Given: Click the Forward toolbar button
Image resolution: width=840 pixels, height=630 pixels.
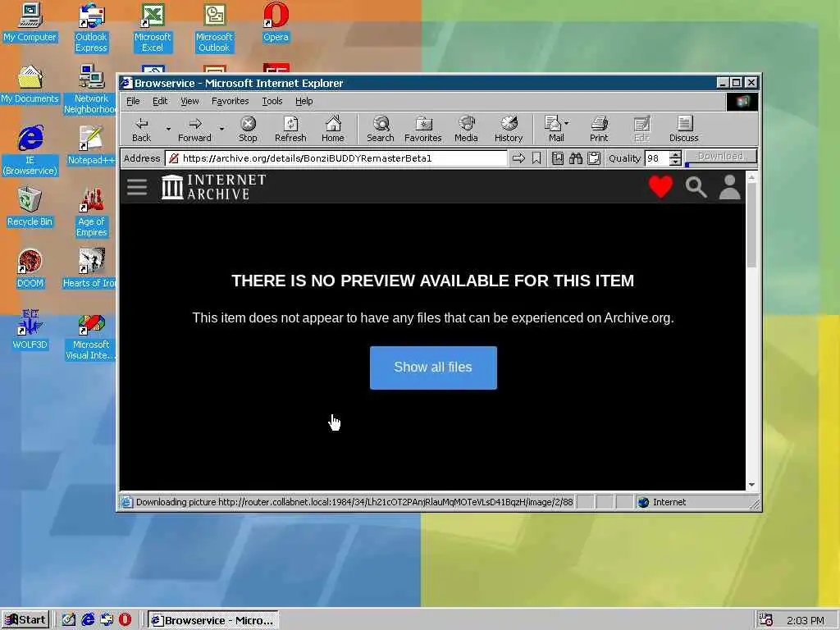Looking at the screenshot, I should 194,129.
